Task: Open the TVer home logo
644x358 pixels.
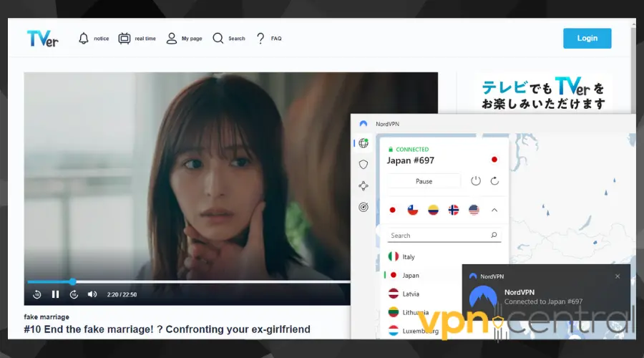Action: coord(43,39)
